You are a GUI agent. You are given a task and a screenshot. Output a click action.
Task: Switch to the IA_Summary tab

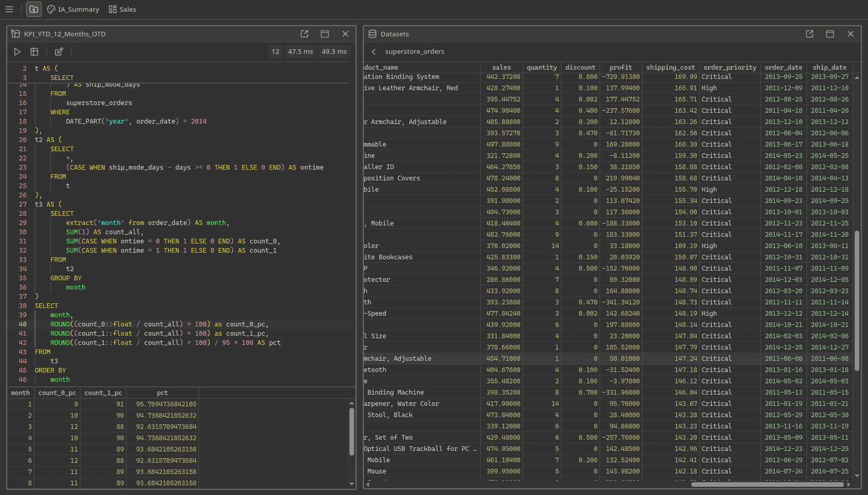[x=78, y=9]
